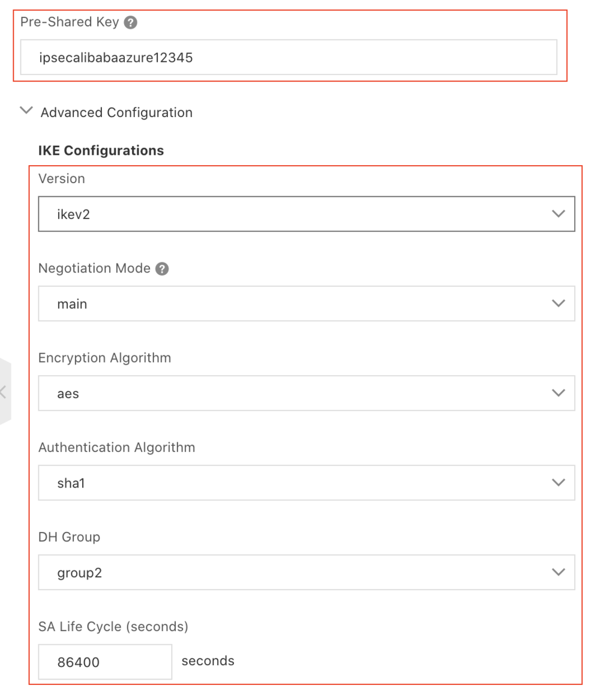Collapse the side panel using left-edge handle
The image size is (600, 700).
pyautogui.click(x=4, y=392)
